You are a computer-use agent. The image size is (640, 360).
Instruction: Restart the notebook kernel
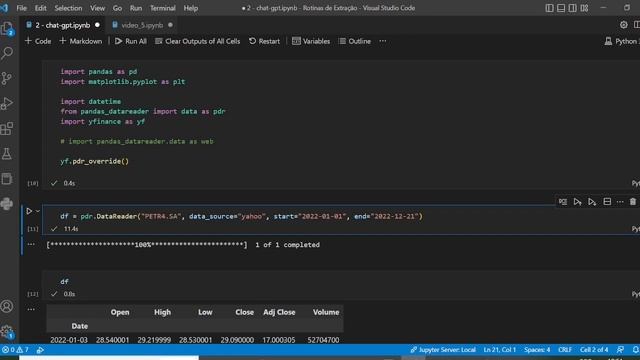pyautogui.click(x=264, y=41)
